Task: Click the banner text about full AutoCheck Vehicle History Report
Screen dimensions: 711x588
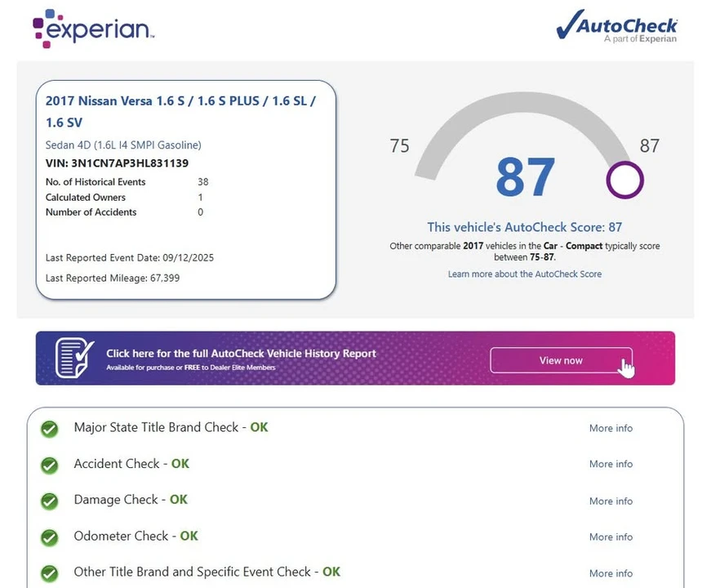Action: pyautogui.click(x=242, y=353)
